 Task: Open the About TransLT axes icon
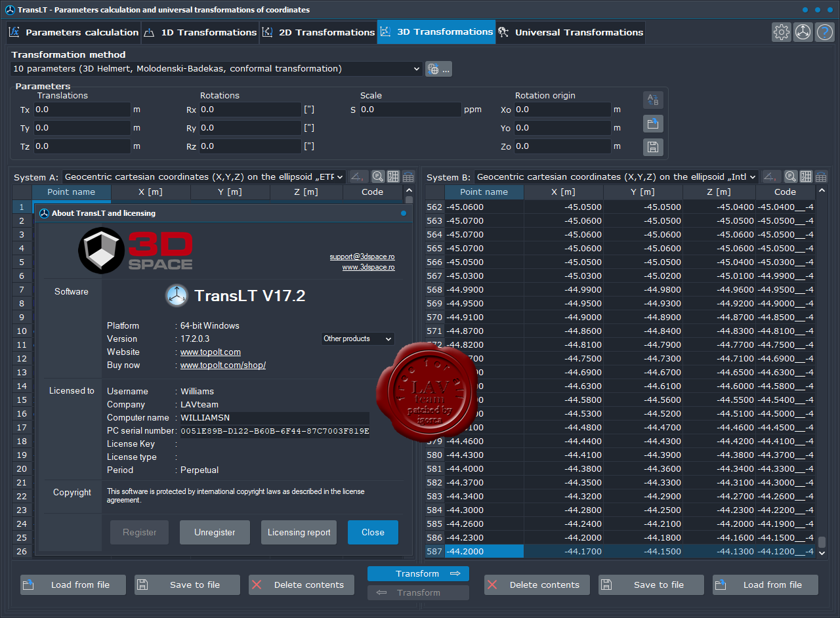pos(803,32)
